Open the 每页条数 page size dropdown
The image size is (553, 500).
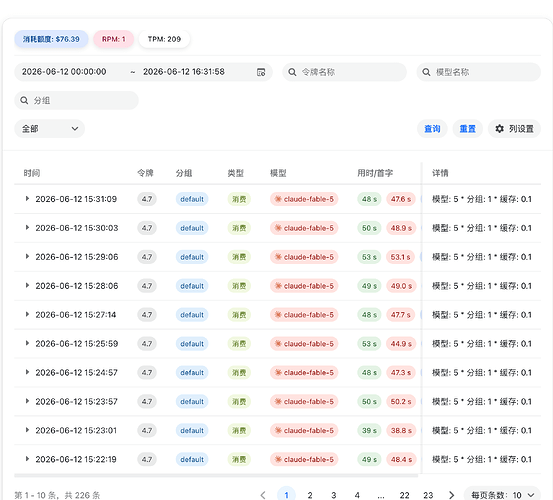pos(502,495)
